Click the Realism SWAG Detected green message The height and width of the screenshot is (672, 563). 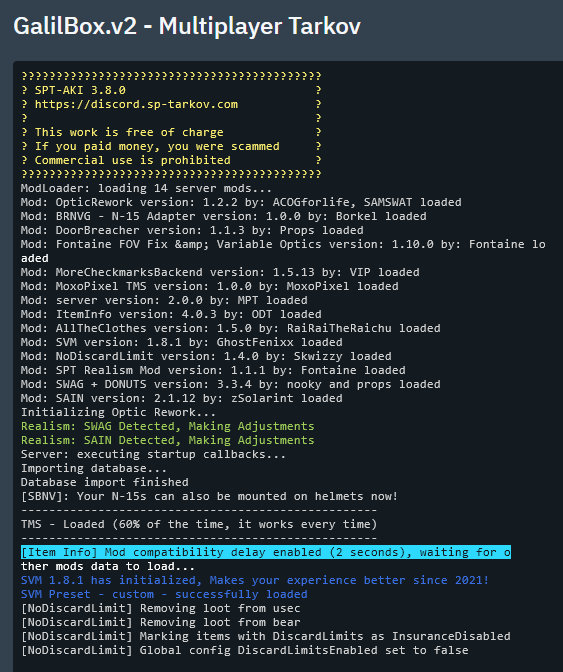pyautogui.click(x=168, y=426)
